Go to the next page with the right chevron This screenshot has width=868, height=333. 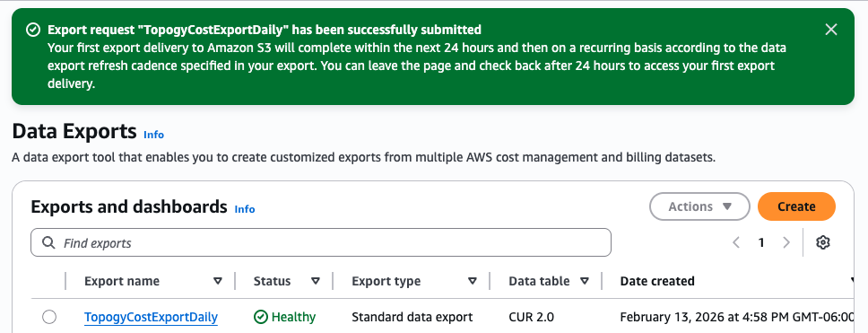786,242
